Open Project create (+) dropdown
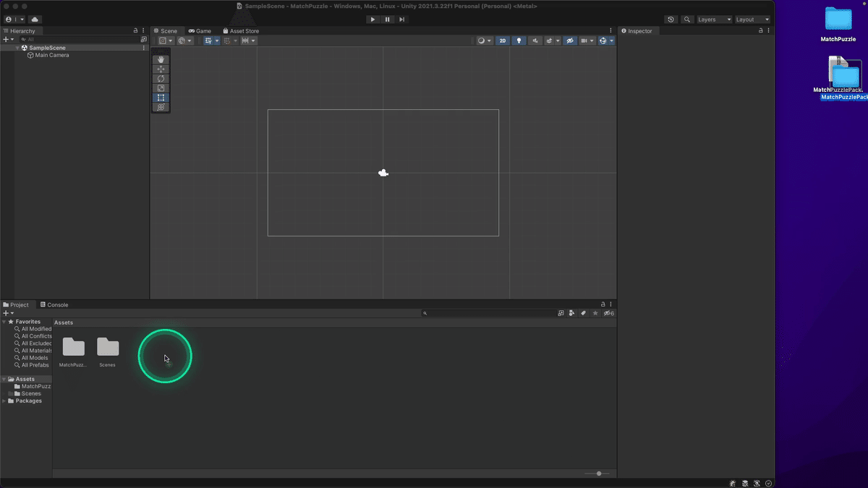The width and height of the screenshot is (868, 488). pos(8,313)
